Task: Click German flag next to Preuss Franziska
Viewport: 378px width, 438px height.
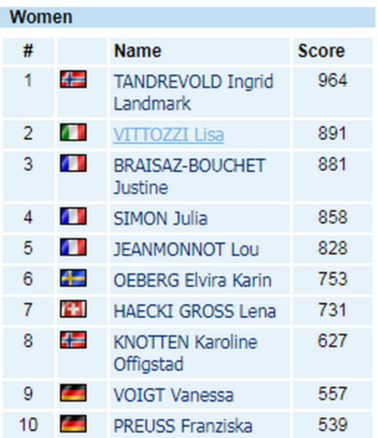Action: 73,424
